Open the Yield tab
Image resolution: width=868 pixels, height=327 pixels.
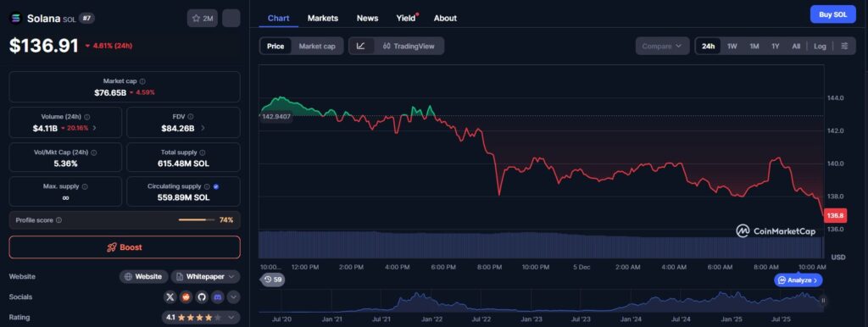[406, 18]
